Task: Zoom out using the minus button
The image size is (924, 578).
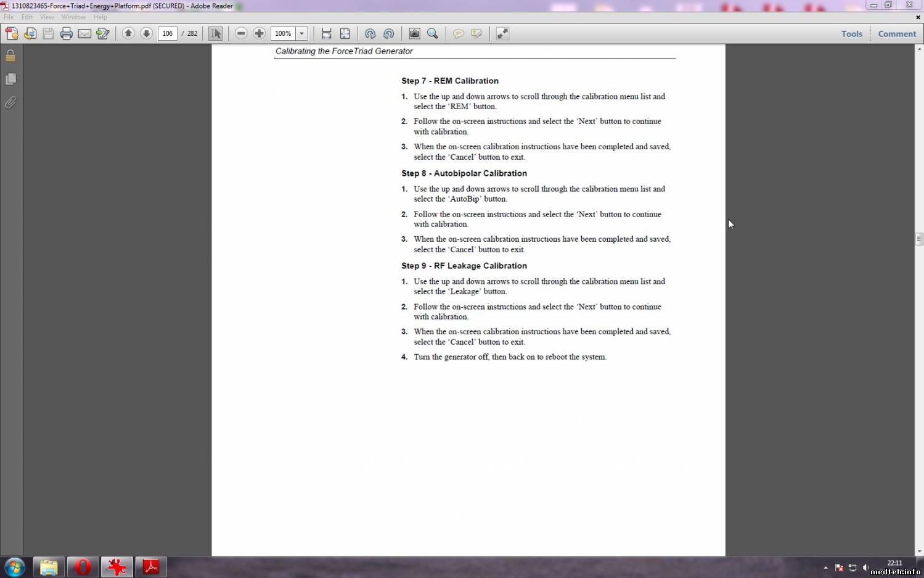Action: tap(241, 33)
